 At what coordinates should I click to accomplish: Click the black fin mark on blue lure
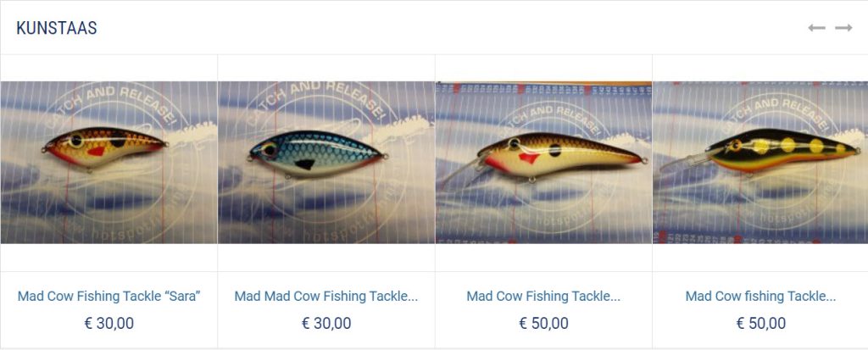[x=304, y=164]
